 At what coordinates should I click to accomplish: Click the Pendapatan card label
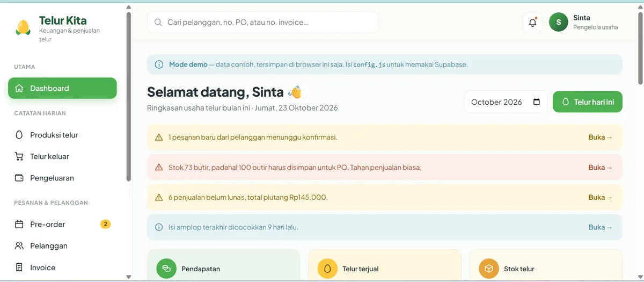(201, 269)
